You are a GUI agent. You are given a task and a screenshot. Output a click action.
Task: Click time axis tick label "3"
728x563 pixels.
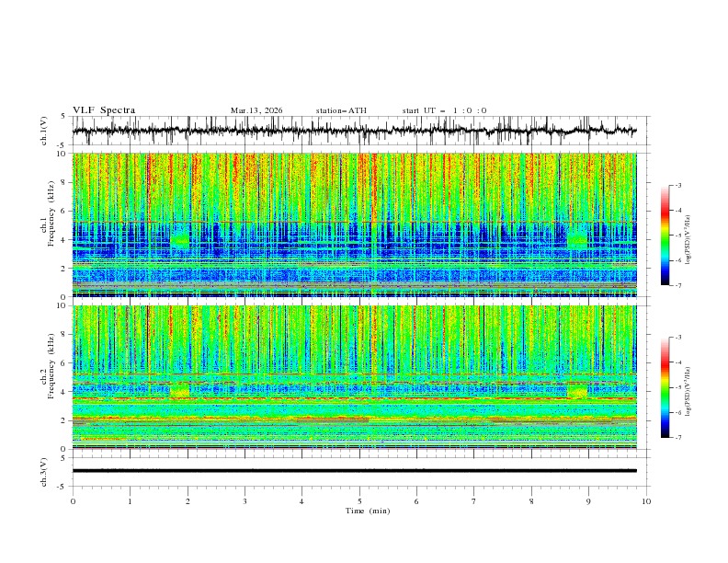[x=245, y=501]
